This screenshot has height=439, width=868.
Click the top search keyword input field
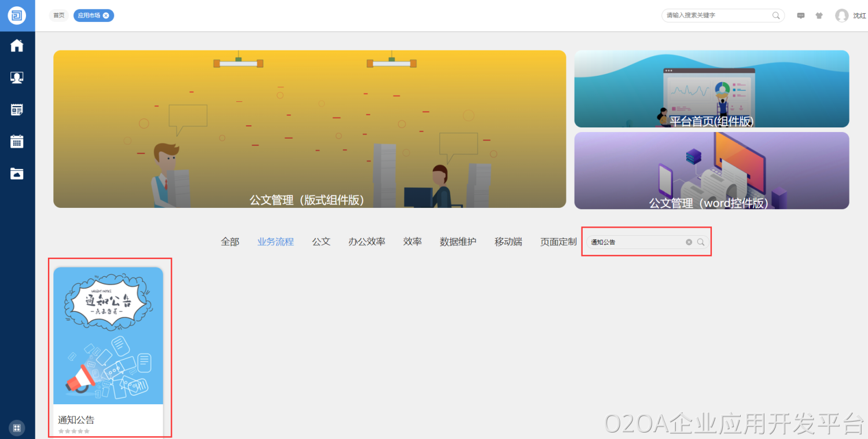tap(718, 16)
